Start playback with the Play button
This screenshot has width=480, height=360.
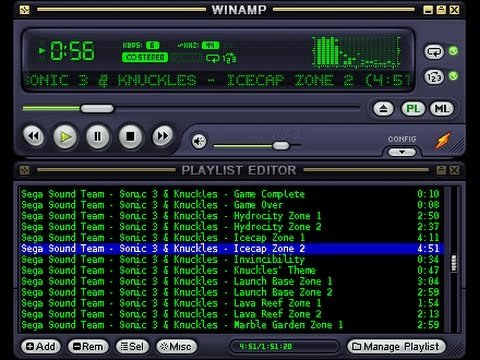[65, 137]
